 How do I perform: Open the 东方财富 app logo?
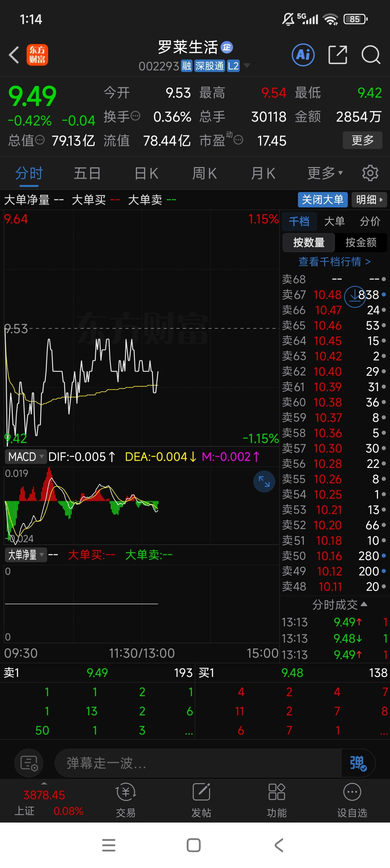(x=37, y=55)
